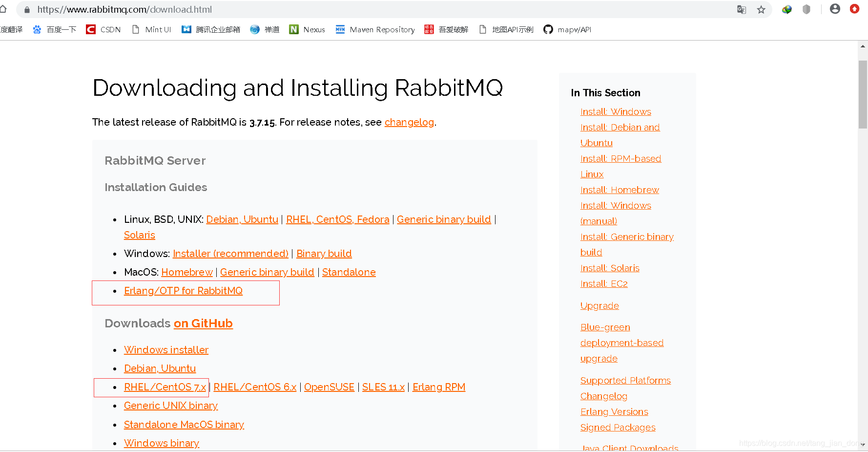
Task: Open the RHEL/CentOS 6.x download link
Action: 255,387
